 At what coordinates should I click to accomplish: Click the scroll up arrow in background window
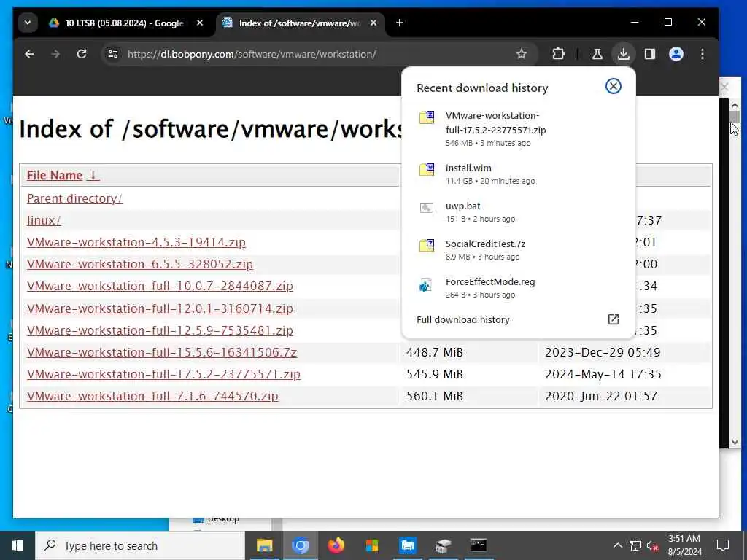click(735, 105)
